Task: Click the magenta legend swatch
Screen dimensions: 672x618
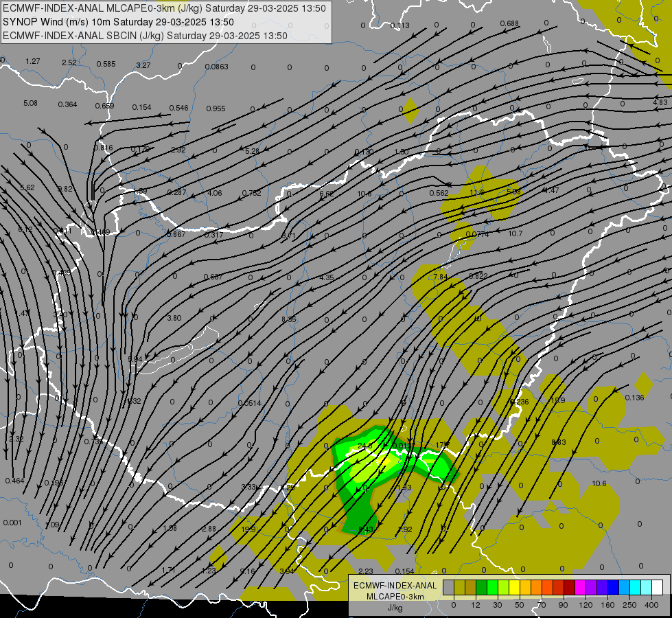Action: point(581,587)
